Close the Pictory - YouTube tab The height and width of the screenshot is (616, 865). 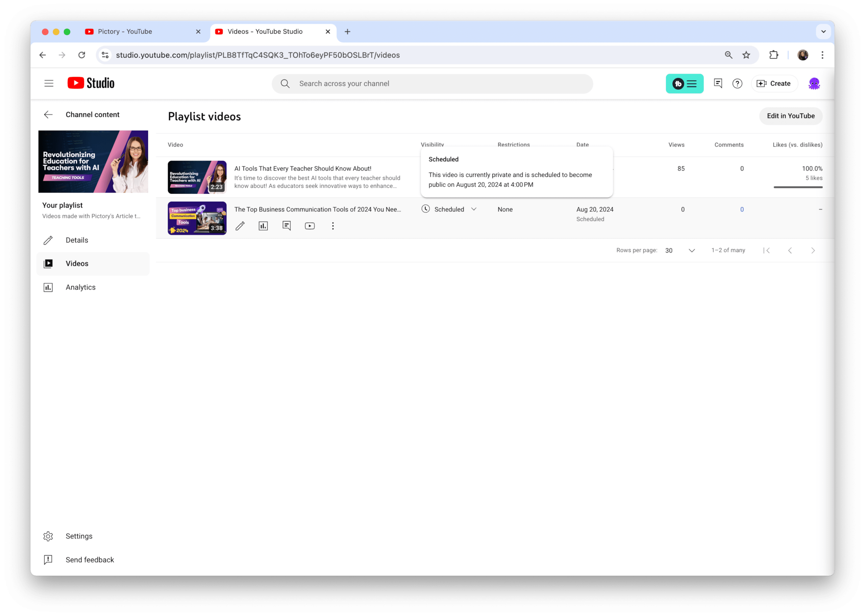coord(198,32)
